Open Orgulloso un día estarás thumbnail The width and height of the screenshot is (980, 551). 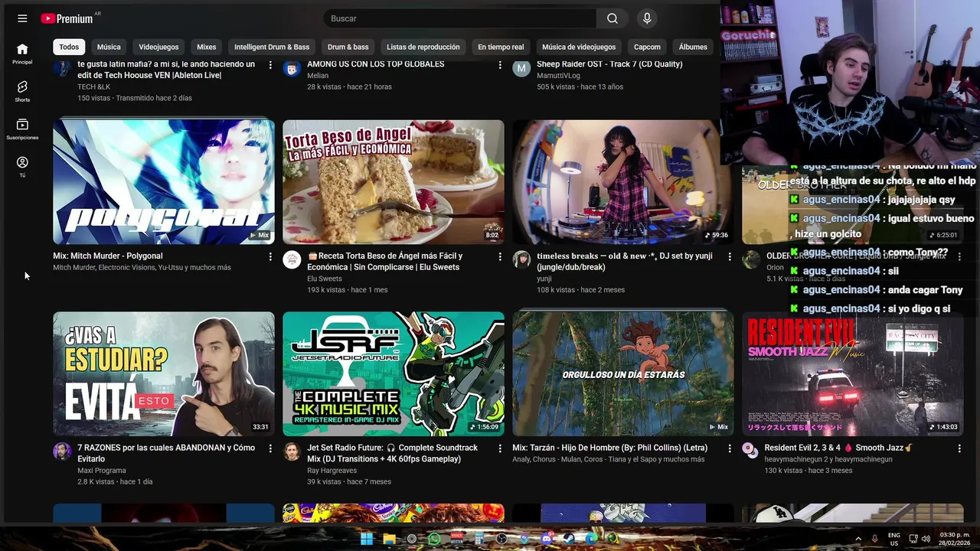[x=623, y=373]
